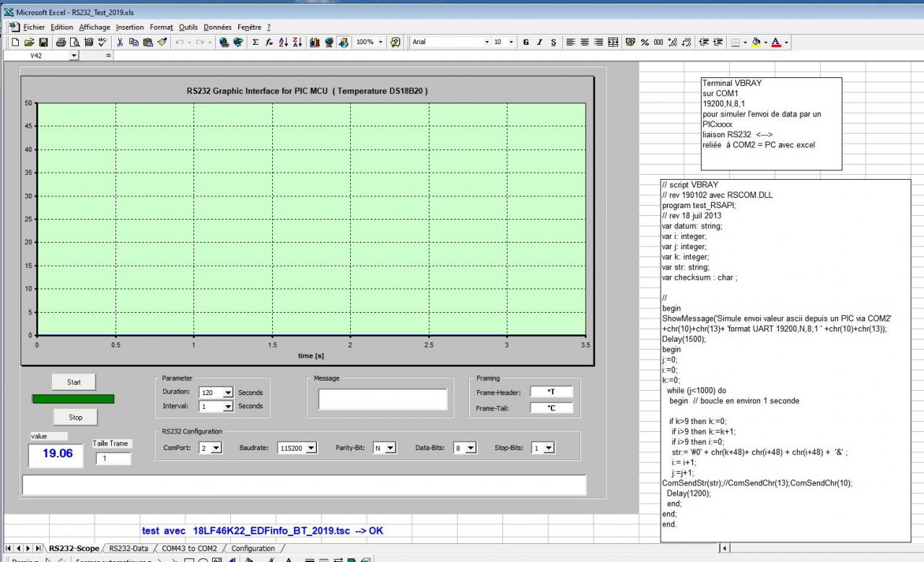The width and height of the screenshot is (924, 562).
Task: Click the Merge and Center icon
Action: point(614,43)
